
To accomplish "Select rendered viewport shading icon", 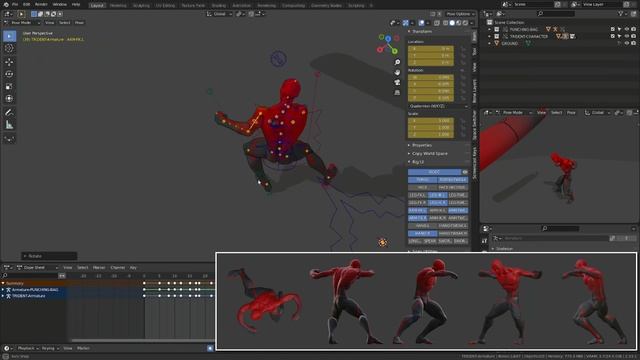I will point(465,23).
